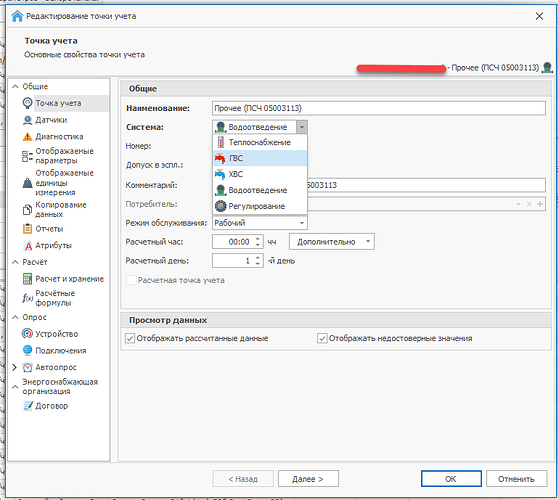
Task: Select Теплоснабжение from the system list
Action: pyautogui.click(x=260, y=142)
